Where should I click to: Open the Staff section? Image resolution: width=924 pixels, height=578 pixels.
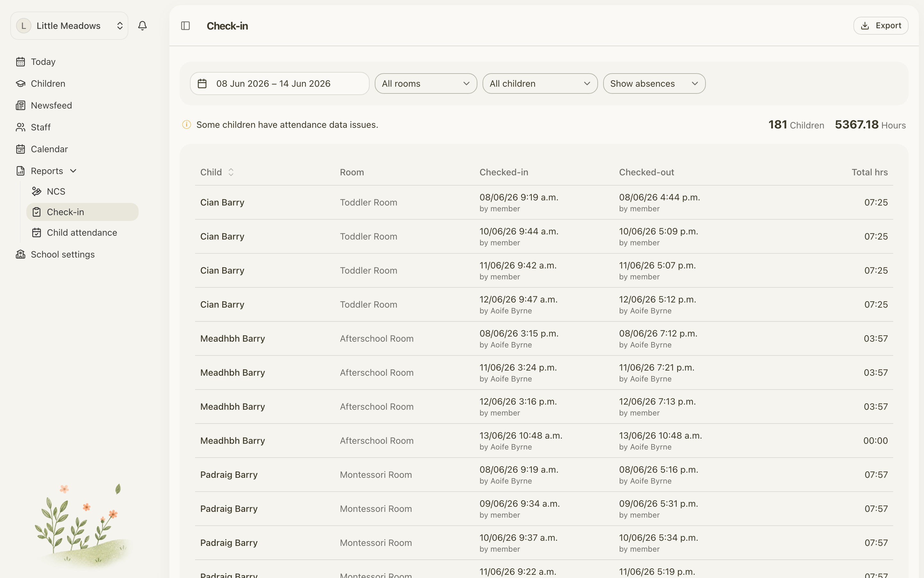(x=40, y=127)
